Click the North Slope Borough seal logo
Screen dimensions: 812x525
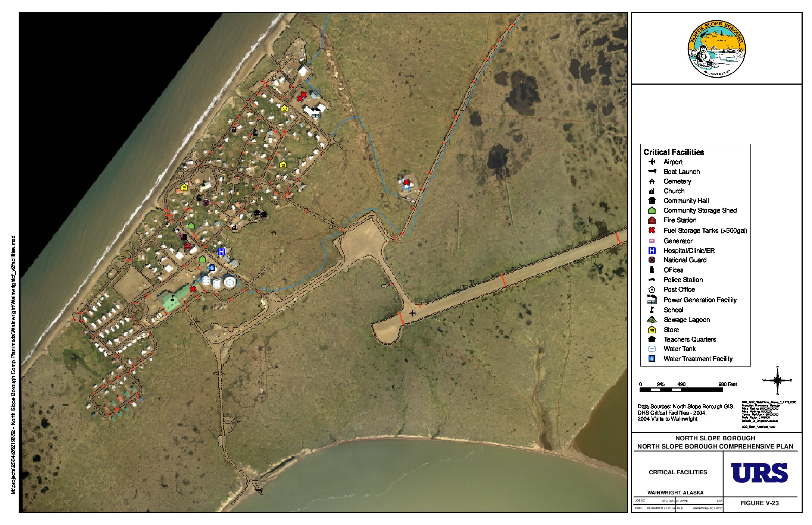716,48
